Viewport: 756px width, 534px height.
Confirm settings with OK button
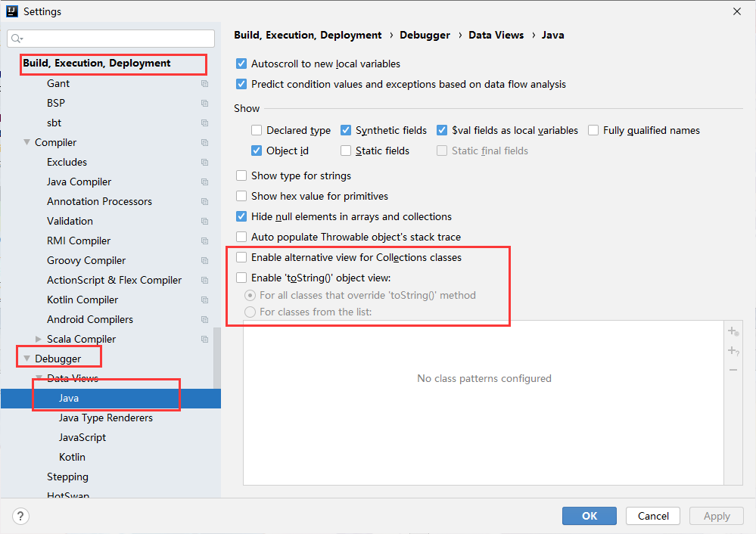click(x=590, y=516)
